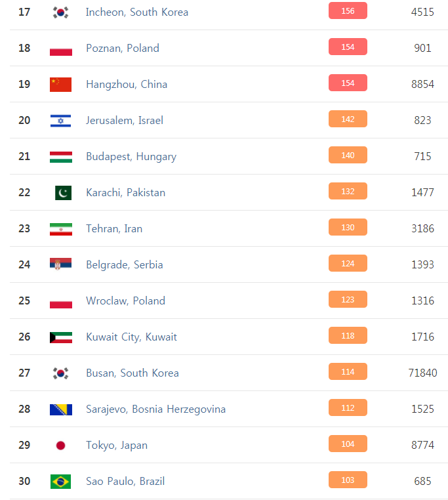This screenshot has height=500, width=448.
Task: Click the Brazil flag beside Sao Paulo
Action: [60, 482]
